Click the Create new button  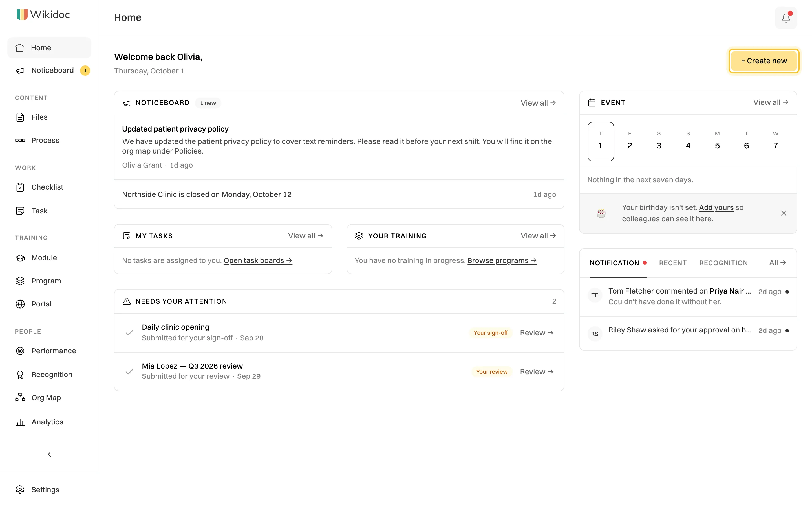764,61
